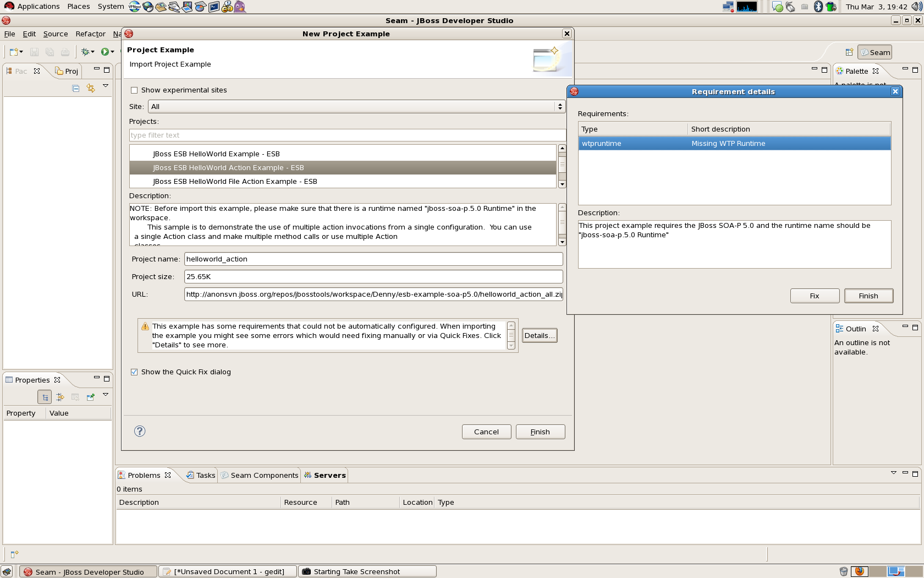
Task: Click the trash icon in bottom panel
Action: point(844,571)
